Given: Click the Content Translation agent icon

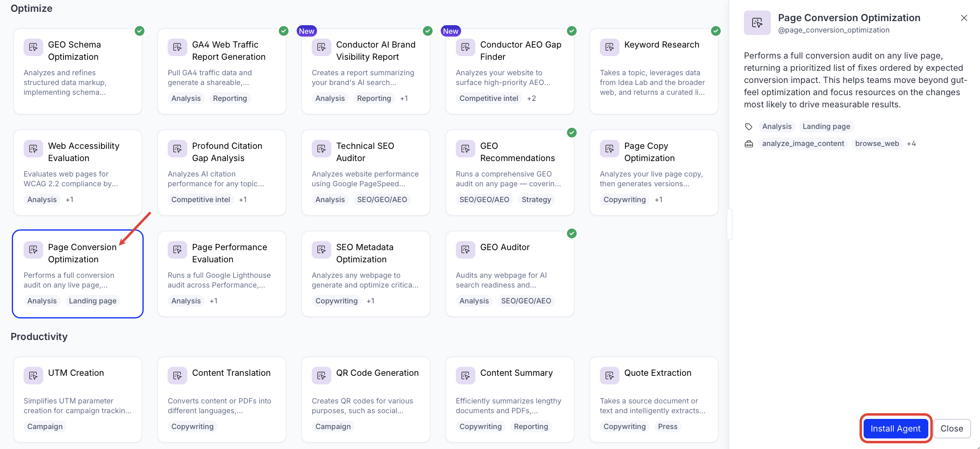Looking at the screenshot, I should tap(177, 375).
